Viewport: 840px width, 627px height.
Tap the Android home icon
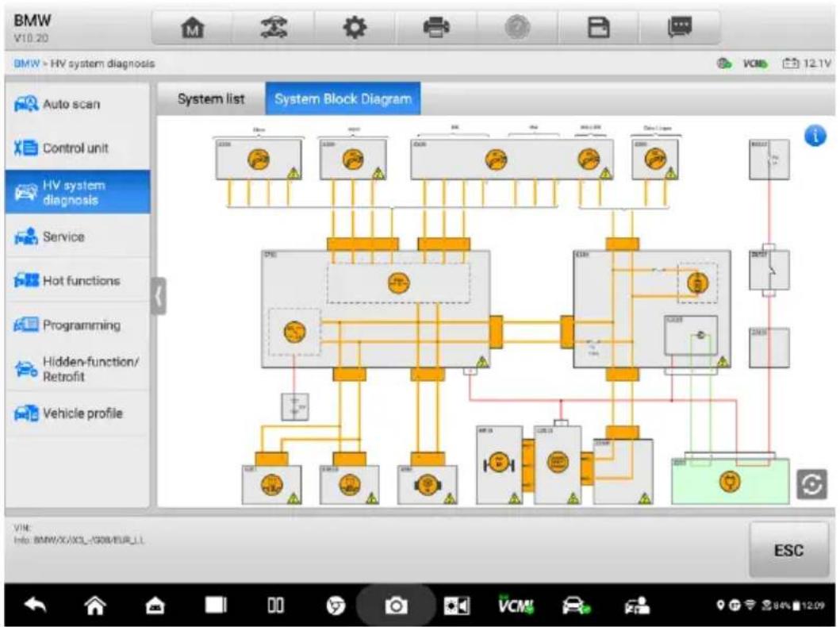(95, 605)
